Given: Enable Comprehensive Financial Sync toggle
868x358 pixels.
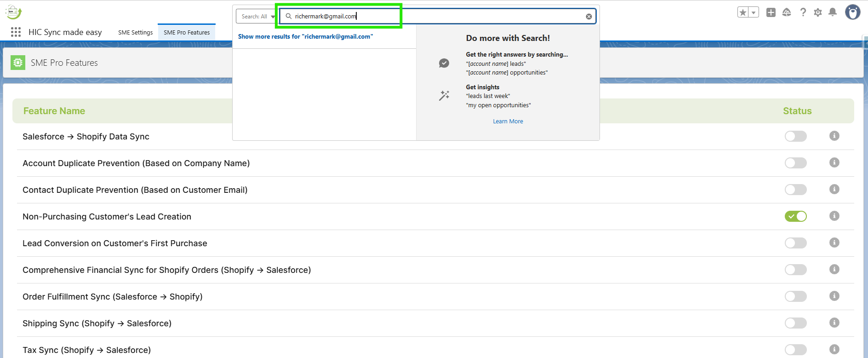Looking at the screenshot, I should point(796,270).
